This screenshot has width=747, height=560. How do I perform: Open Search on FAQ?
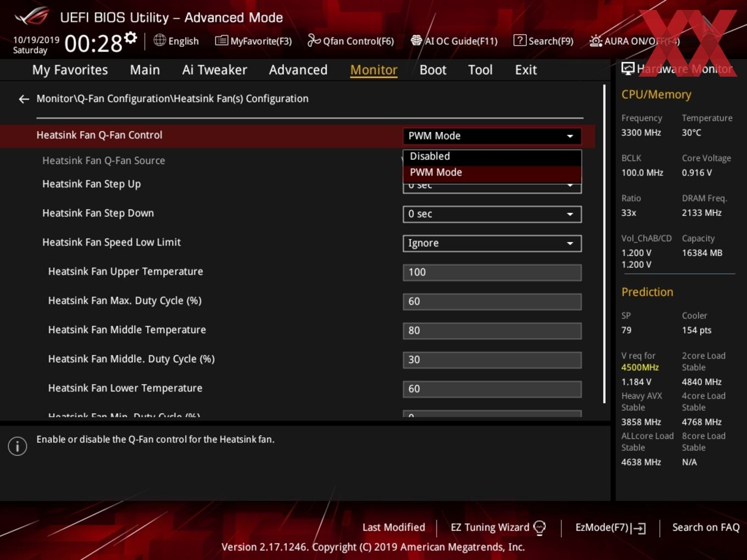pyautogui.click(x=706, y=528)
